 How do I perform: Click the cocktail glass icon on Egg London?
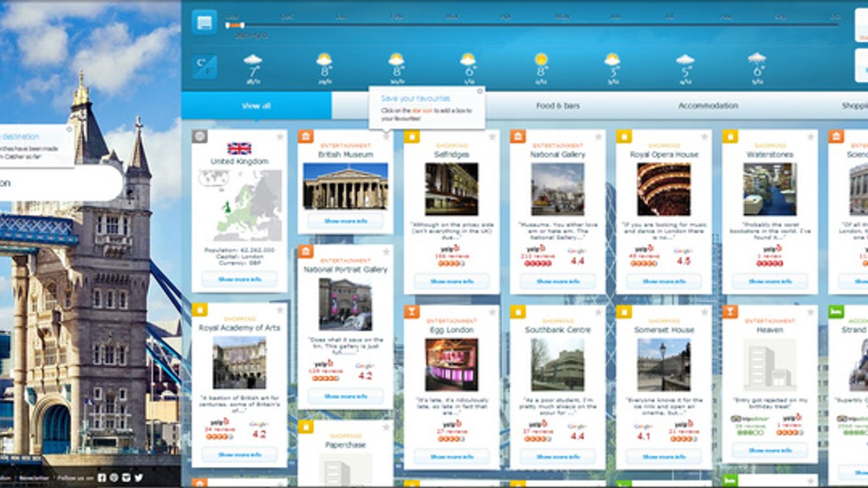(412, 312)
